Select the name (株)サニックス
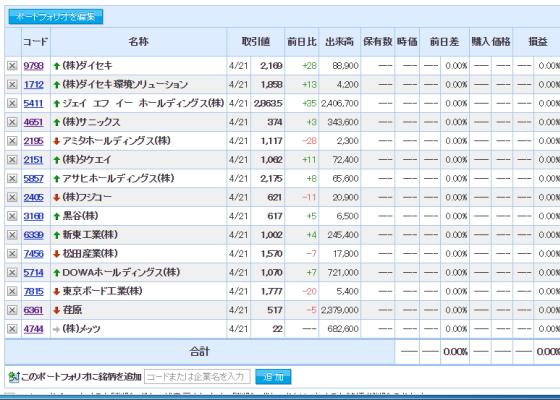 tap(91, 122)
